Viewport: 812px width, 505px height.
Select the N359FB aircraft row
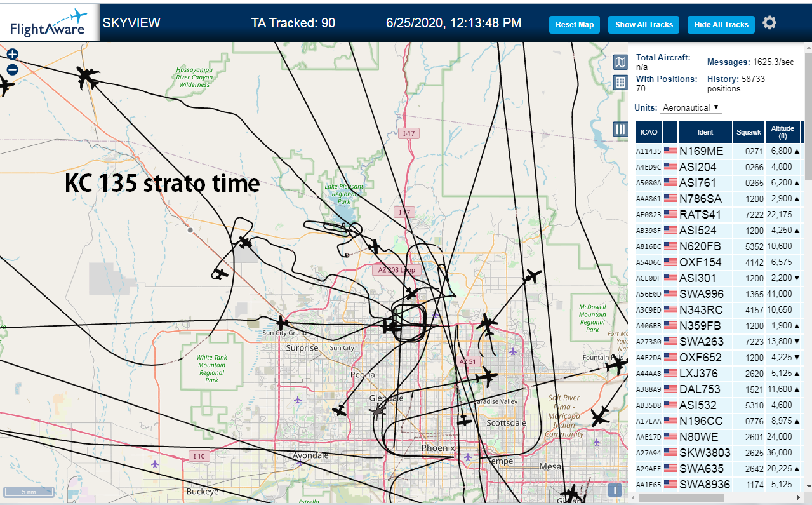718,326
